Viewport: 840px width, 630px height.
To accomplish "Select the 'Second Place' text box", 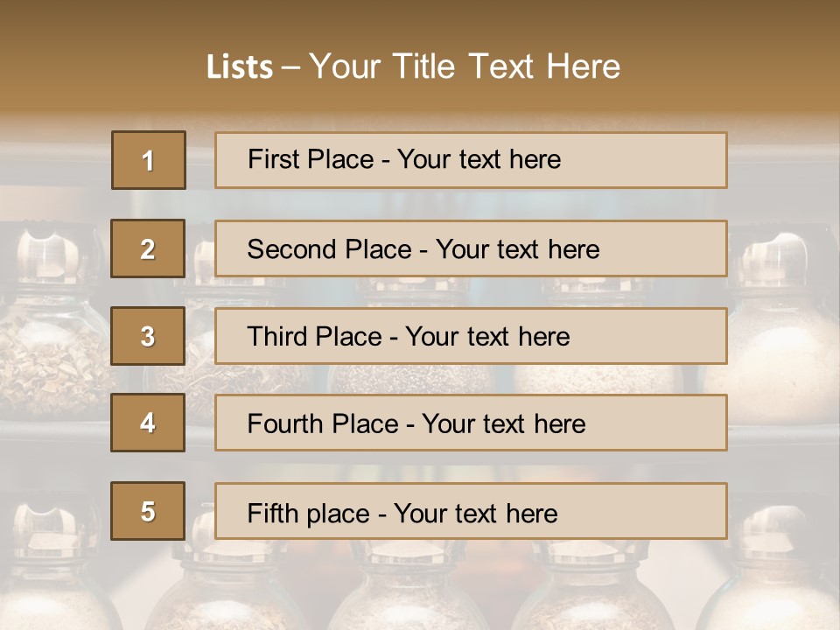I will click(x=471, y=248).
